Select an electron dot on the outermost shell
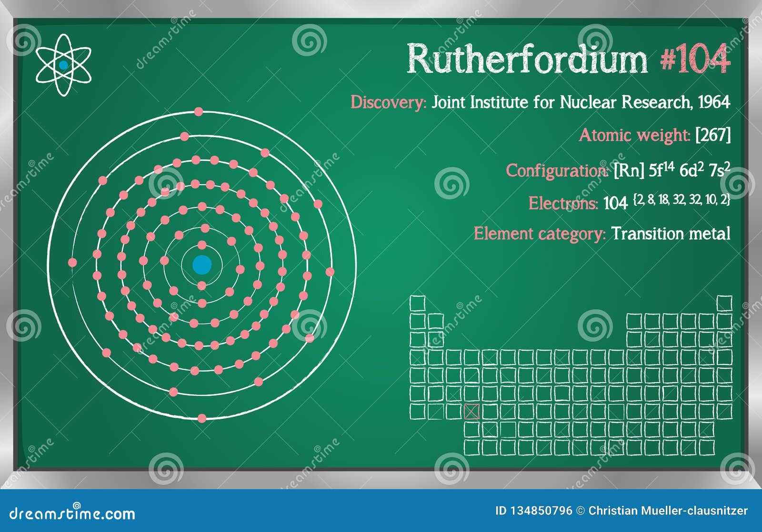 [199, 111]
